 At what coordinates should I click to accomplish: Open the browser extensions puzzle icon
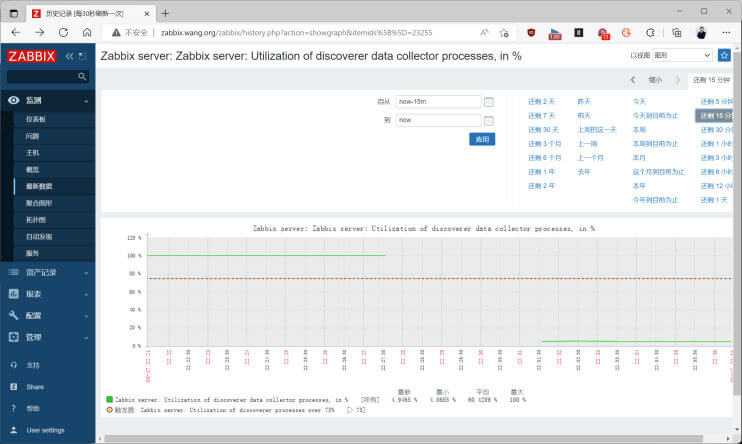650,33
